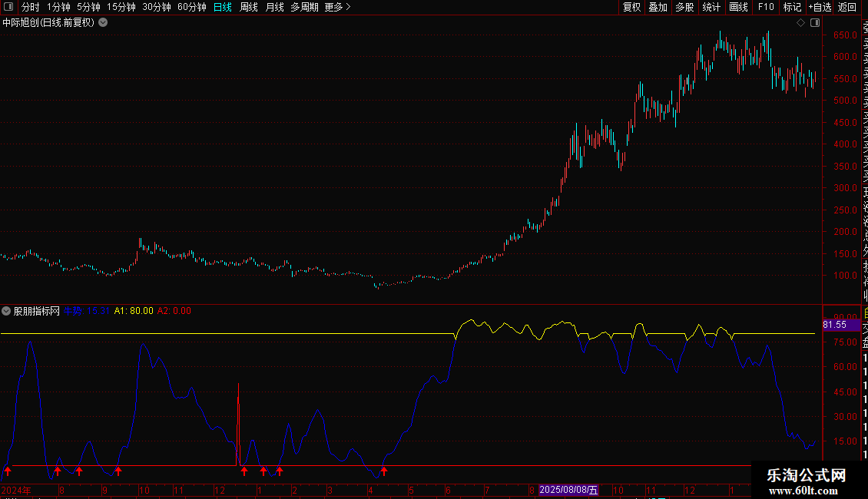This screenshot has height=499, width=868.
Task: Click the 叠加 overlay button
Action: (658, 7)
